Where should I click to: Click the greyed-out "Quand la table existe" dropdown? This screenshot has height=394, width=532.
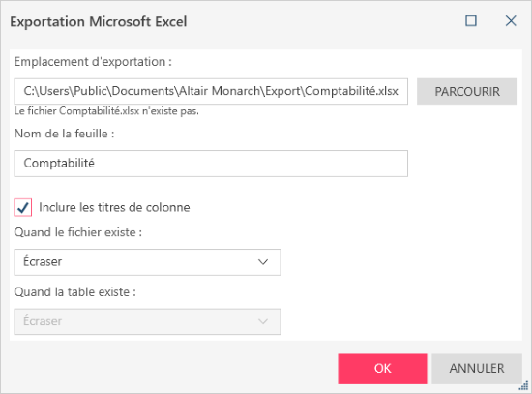coord(147,321)
